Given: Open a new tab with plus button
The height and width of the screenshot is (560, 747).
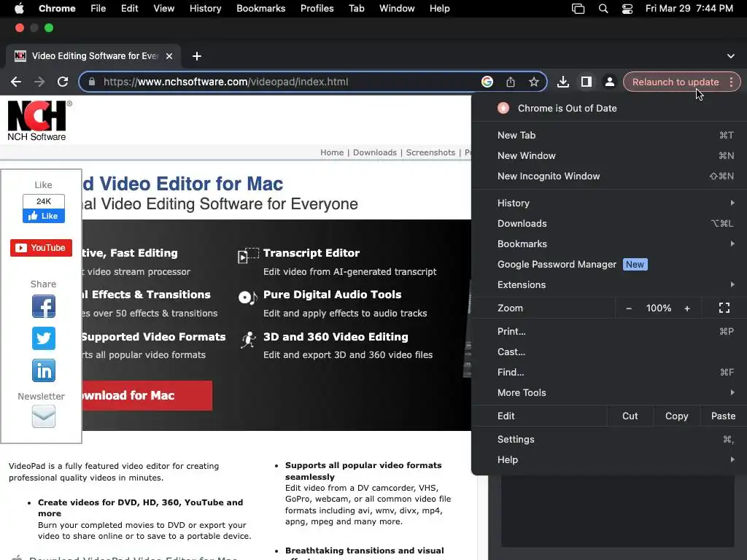Looking at the screenshot, I should click(197, 56).
